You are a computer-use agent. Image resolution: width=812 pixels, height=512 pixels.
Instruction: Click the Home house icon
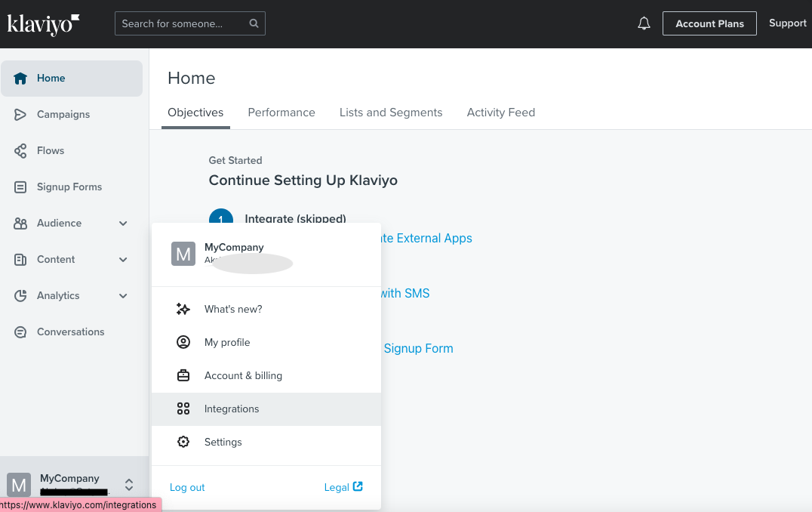point(20,79)
